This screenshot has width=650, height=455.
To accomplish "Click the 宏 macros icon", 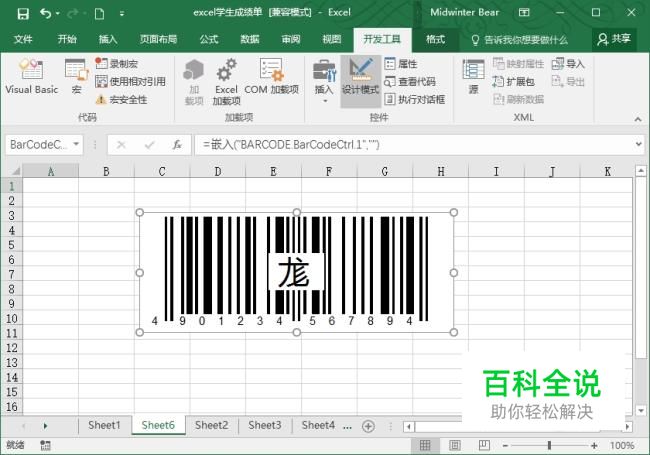I will [x=76, y=77].
